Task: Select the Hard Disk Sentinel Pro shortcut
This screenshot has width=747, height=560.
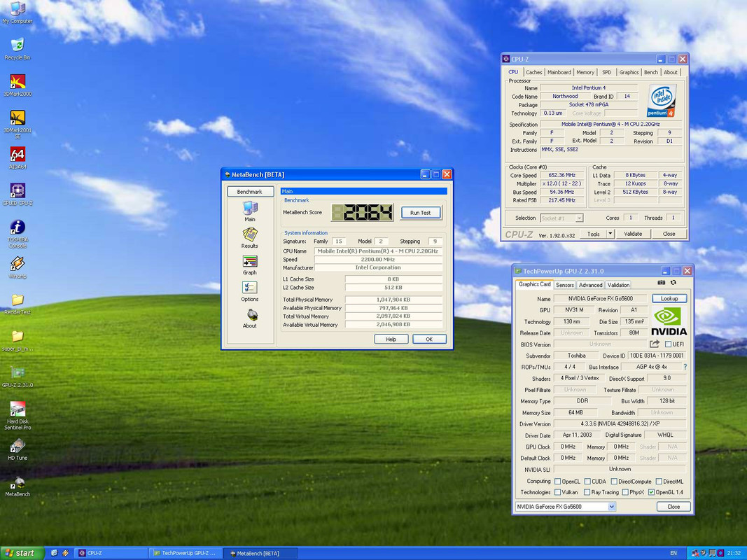Action: [x=18, y=416]
